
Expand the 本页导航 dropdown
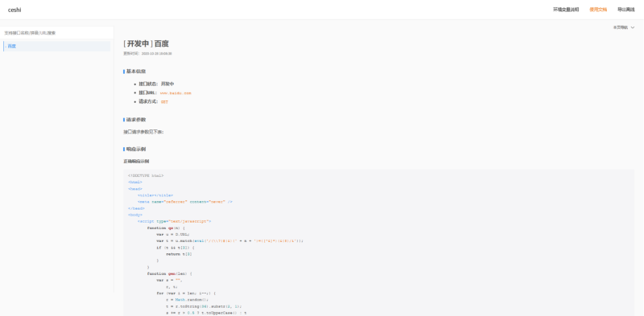pos(623,27)
